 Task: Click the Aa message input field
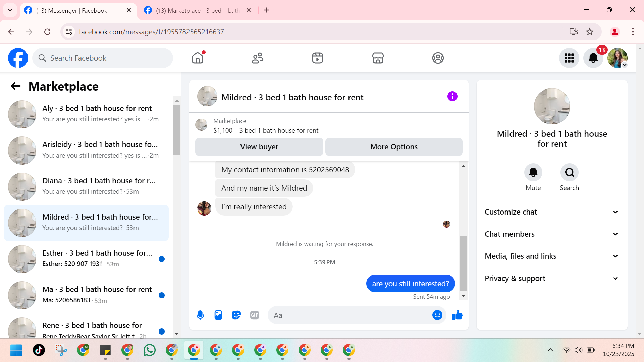pos(349,315)
